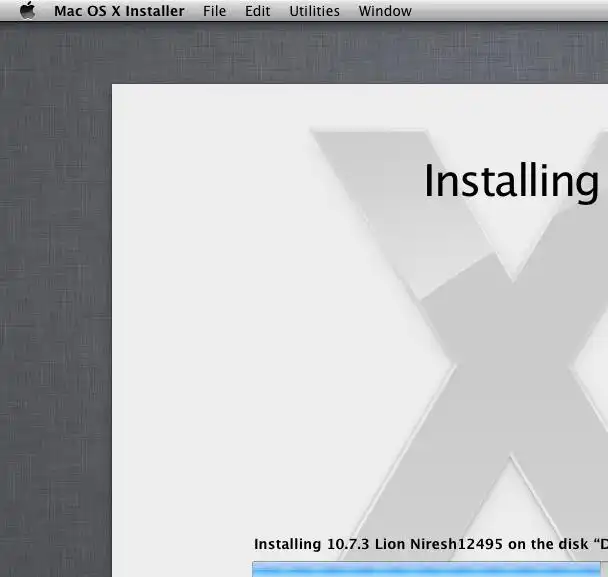Click the blue installation progress bar
608x577 pixels.
426,569
